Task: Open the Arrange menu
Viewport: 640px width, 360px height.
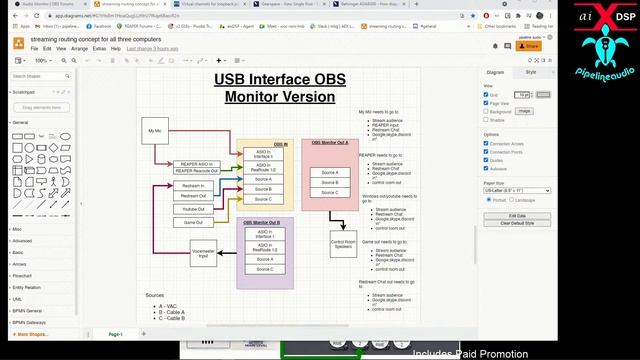Action: pyautogui.click(x=80, y=49)
